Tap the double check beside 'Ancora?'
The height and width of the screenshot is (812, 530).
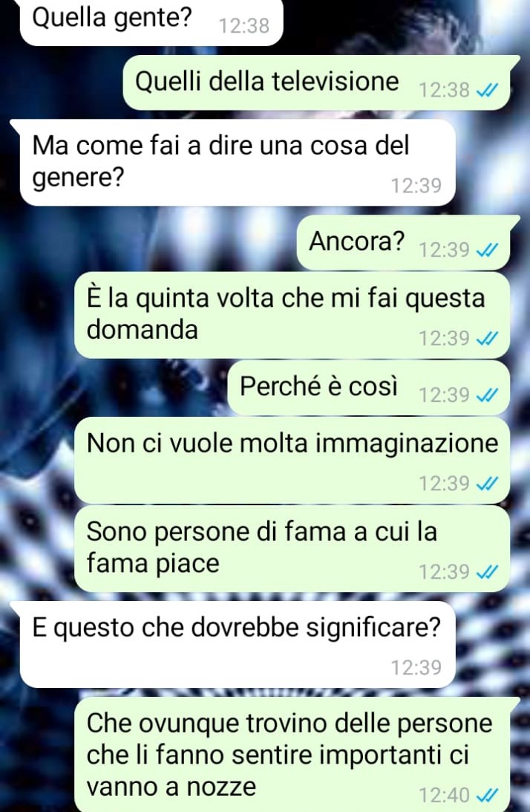tap(486, 250)
